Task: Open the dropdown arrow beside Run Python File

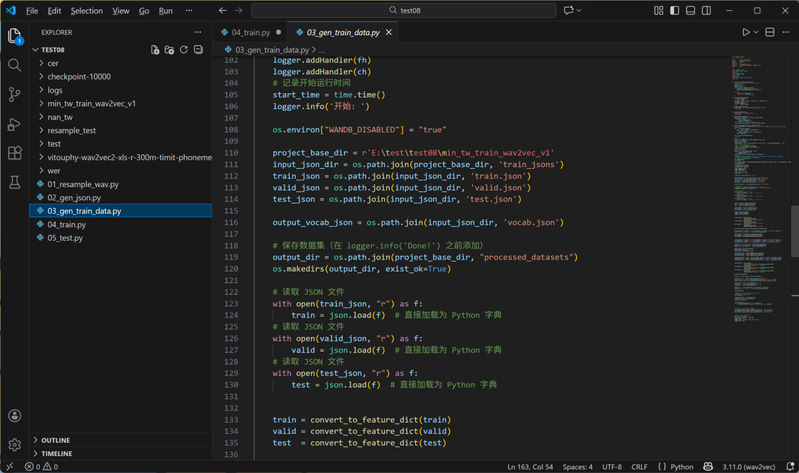Action: pyautogui.click(x=756, y=32)
